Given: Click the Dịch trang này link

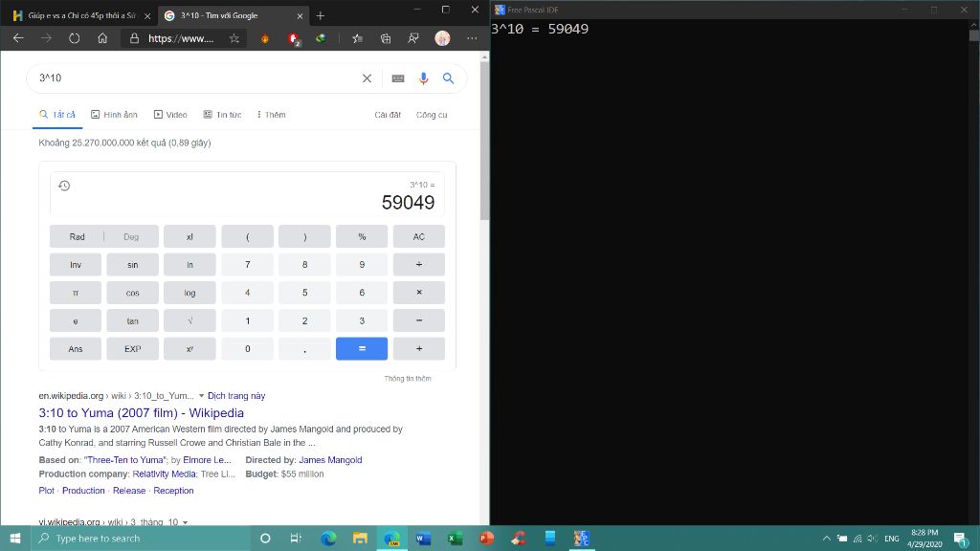Looking at the screenshot, I should click(x=236, y=396).
